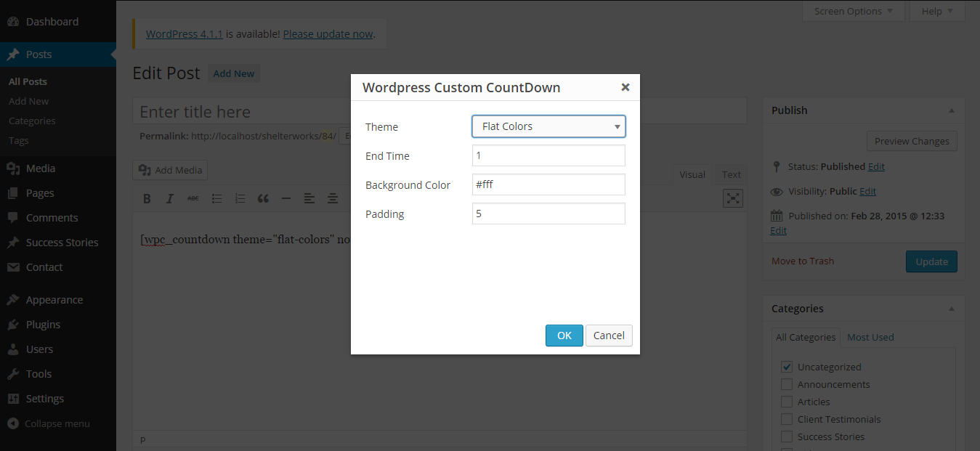The image size is (980, 451).
Task: Toggle distraction-free fullscreen editor icon
Action: click(734, 198)
